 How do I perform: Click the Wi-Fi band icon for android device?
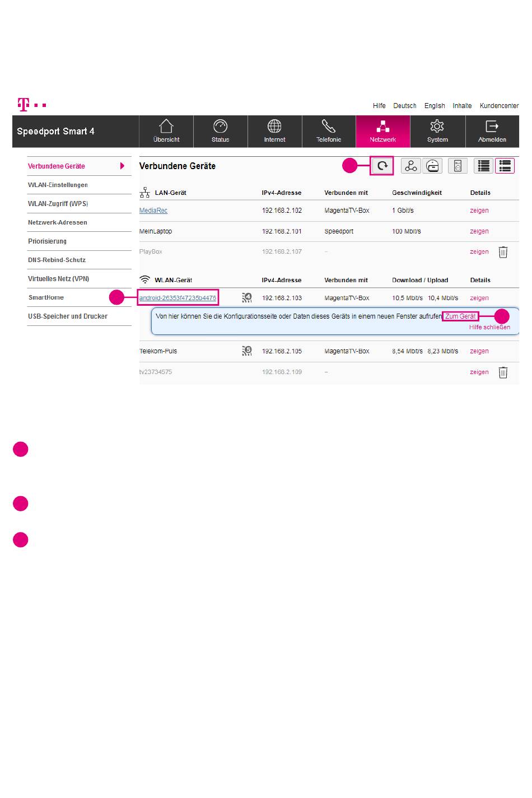247,297
